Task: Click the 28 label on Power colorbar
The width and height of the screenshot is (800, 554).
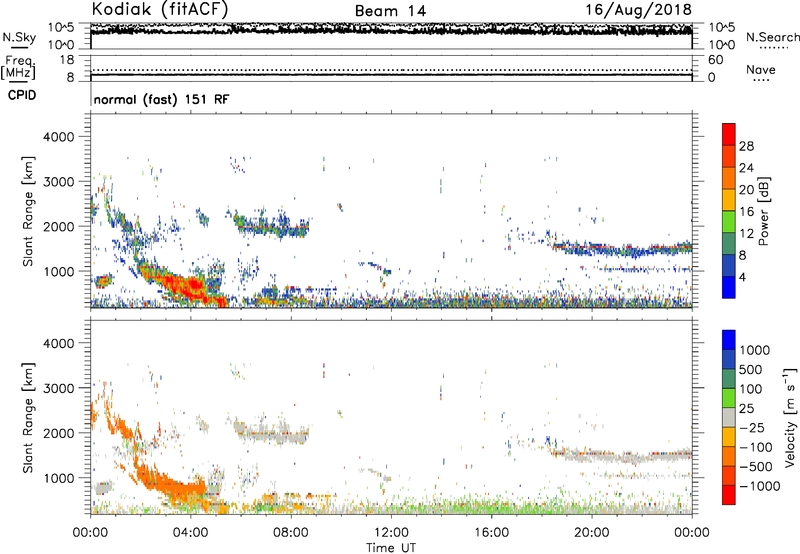Action: point(746,146)
